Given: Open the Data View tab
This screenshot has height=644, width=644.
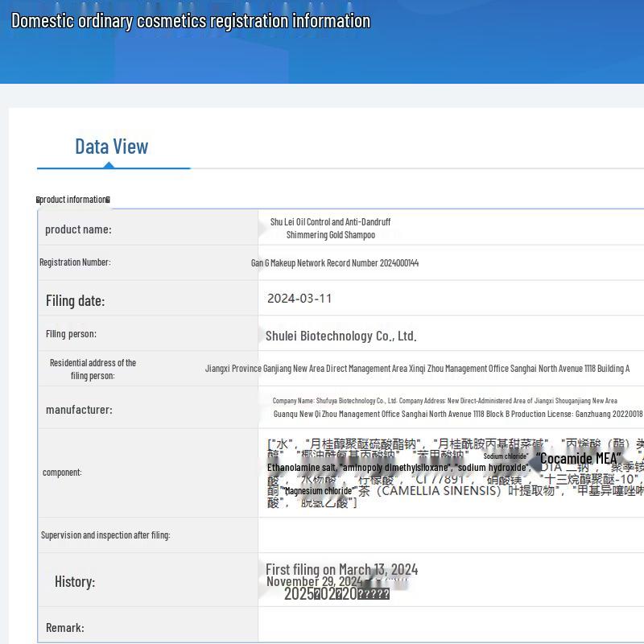Looking at the screenshot, I should tap(111, 147).
